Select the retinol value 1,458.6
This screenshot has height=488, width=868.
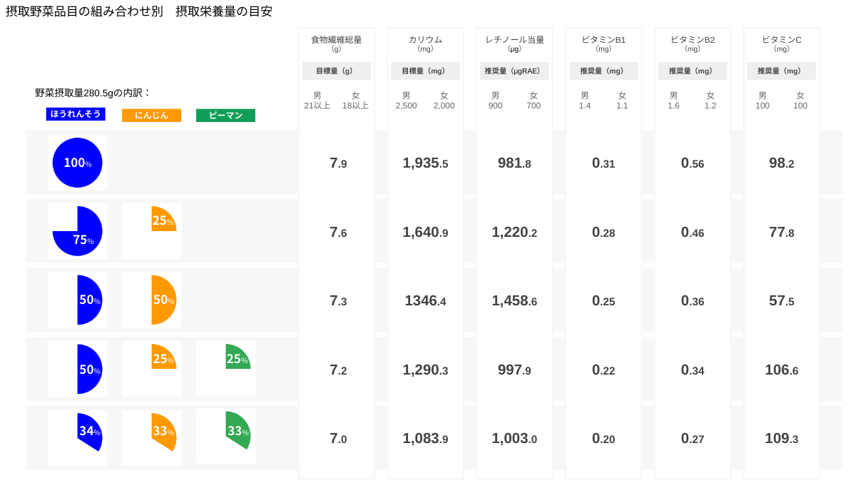pos(514,301)
